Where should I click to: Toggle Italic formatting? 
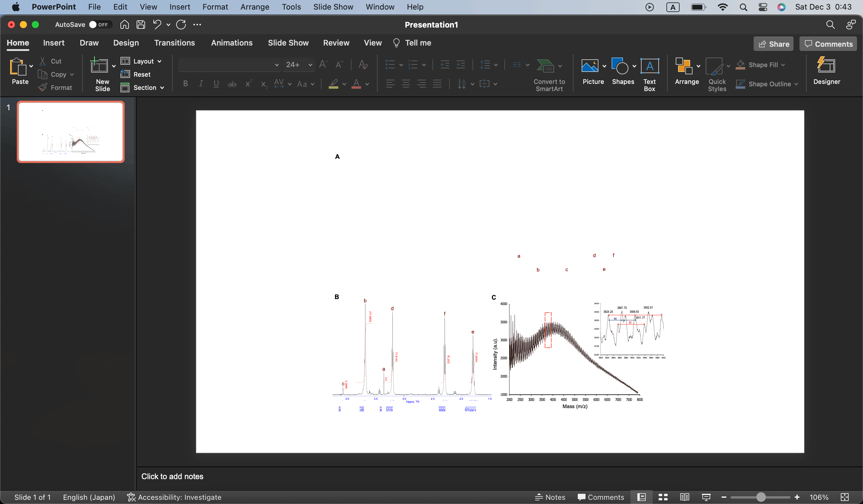click(x=201, y=84)
